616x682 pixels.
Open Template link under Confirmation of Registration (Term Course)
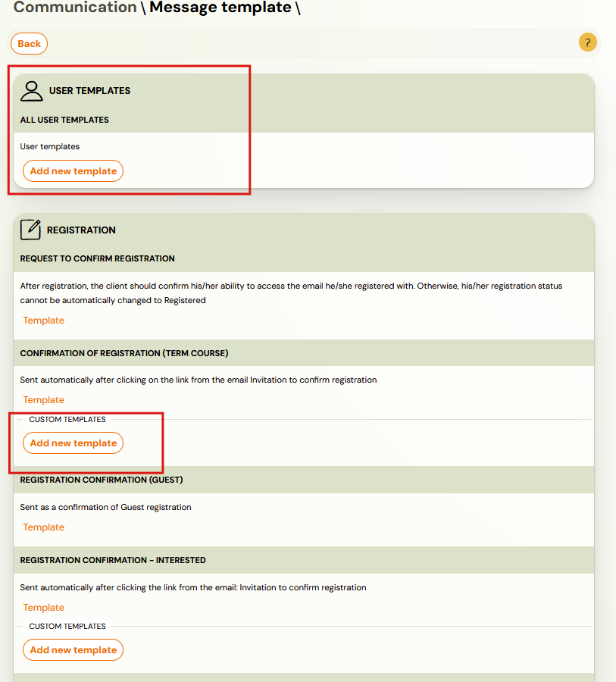click(x=43, y=400)
